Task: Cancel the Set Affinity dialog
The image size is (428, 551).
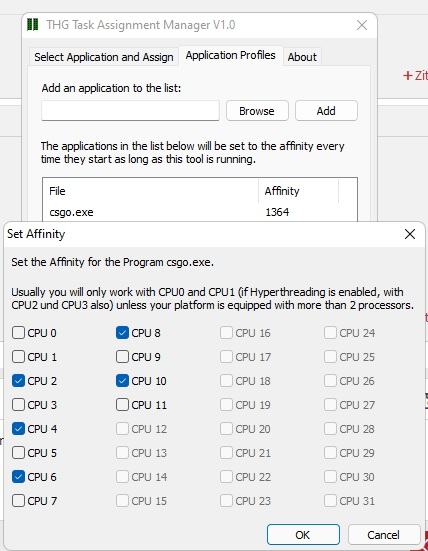Action: [x=384, y=535]
